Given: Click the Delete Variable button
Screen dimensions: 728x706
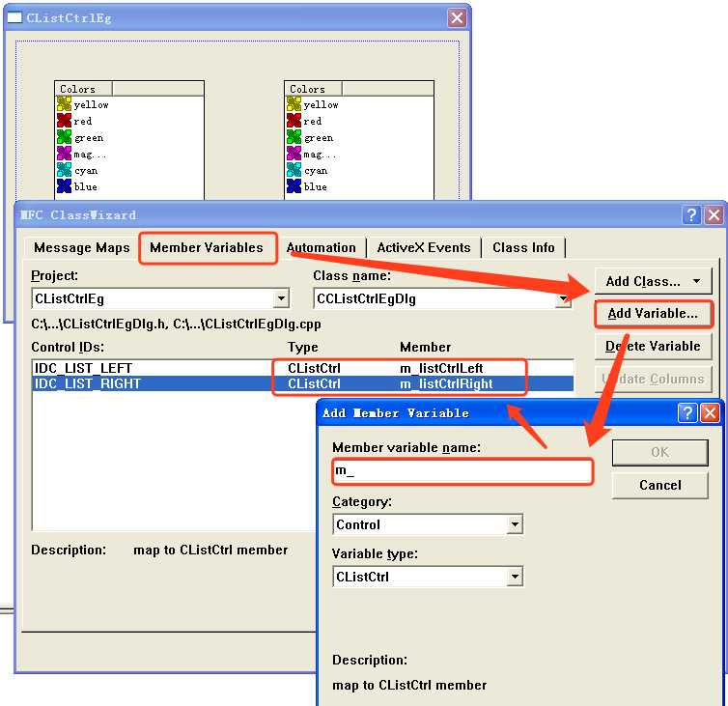Looking at the screenshot, I should pos(653,347).
